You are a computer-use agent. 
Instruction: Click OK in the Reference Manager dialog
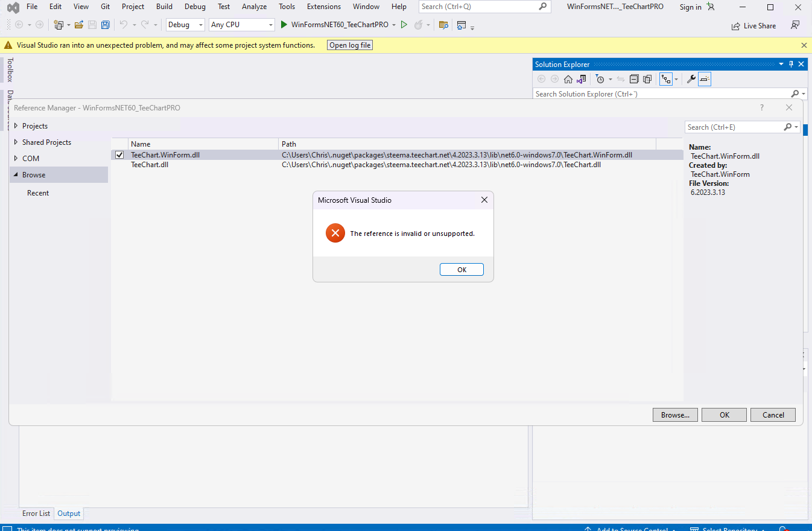point(724,415)
